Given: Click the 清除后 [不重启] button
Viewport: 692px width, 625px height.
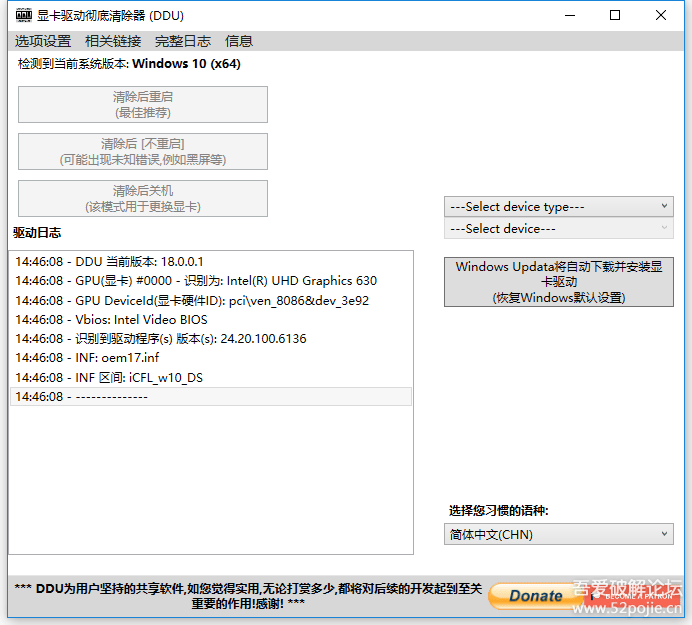Looking at the screenshot, I should coord(143,151).
